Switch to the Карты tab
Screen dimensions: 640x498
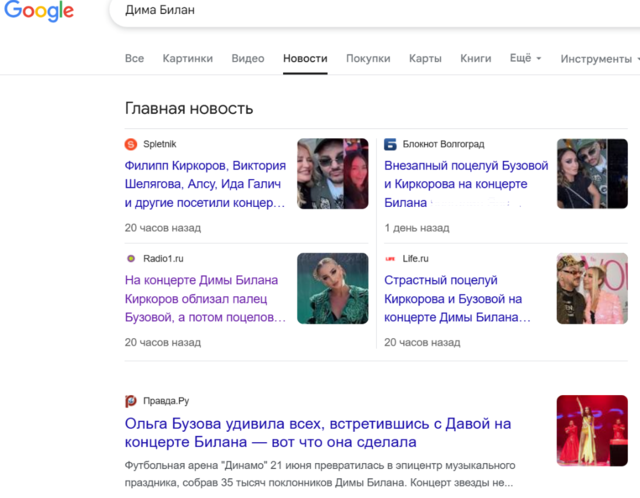(x=425, y=58)
